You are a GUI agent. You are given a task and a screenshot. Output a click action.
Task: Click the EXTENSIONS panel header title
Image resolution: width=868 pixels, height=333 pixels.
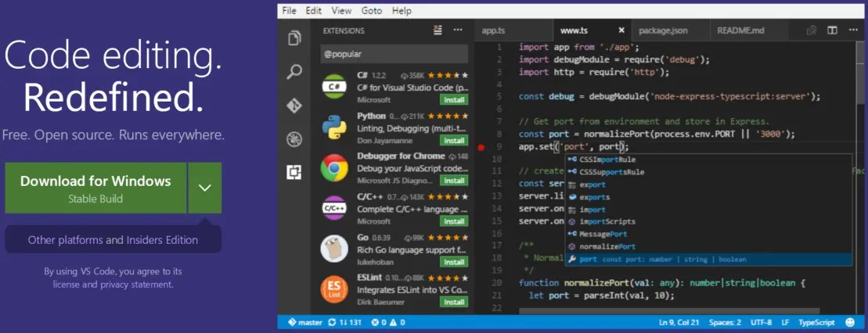[344, 31]
